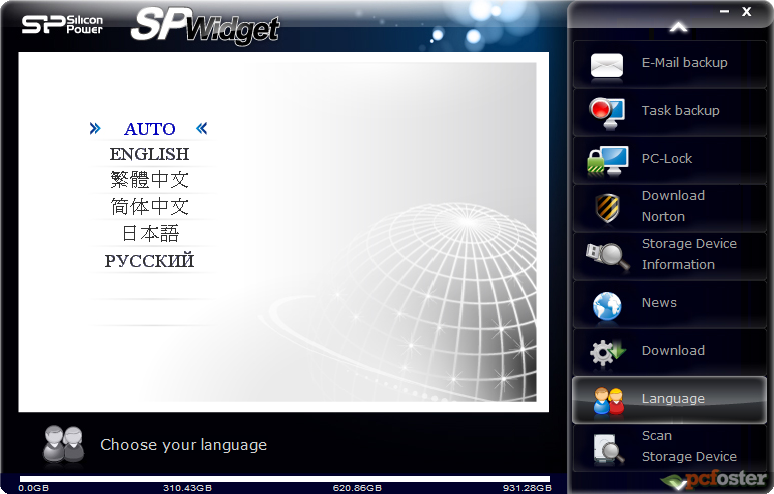The width and height of the screenshot is (774, 494).
Task: Click the Download gear arrow icon
Action: click(x=607, y=352)
